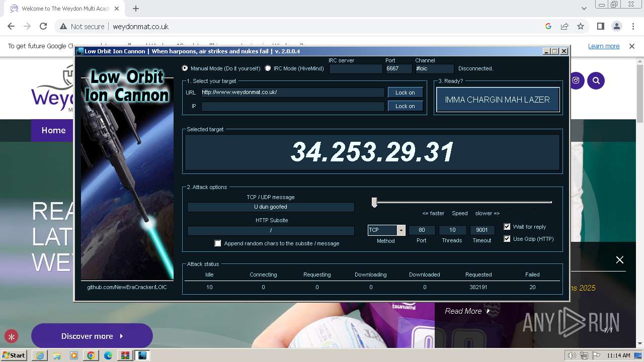
Task: Click the Not secure warning icon
Action: pyautogui.click(x=63, y=27)
